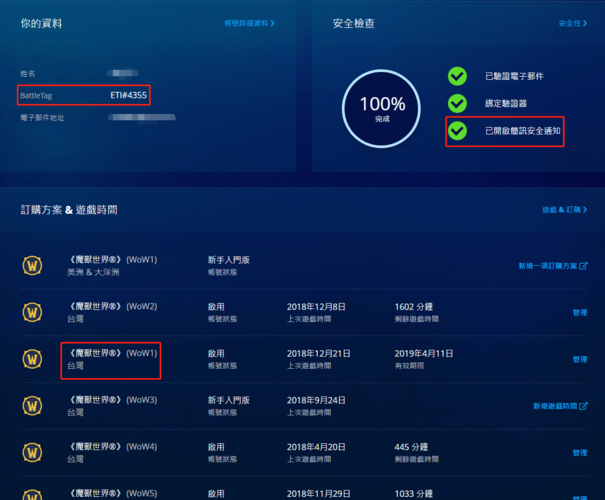Viewport: 605px width, 500px height.
Task: Click the last-played date 2018年12月21日
Action: [x=319, y=353]
